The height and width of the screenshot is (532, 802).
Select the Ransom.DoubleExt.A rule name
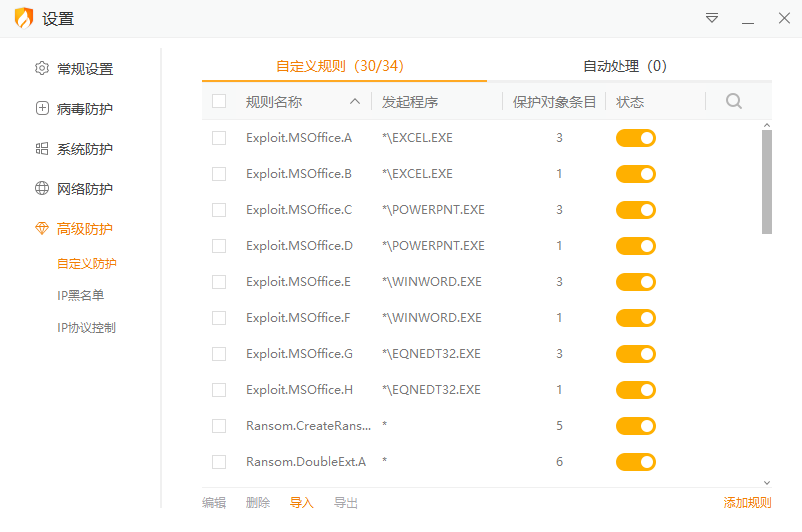click(x=306, y=461)
